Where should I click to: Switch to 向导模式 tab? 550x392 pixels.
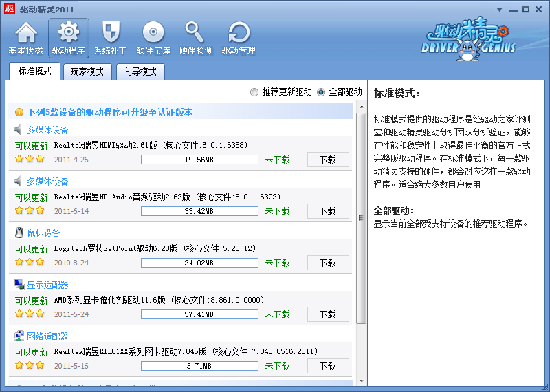140,72
